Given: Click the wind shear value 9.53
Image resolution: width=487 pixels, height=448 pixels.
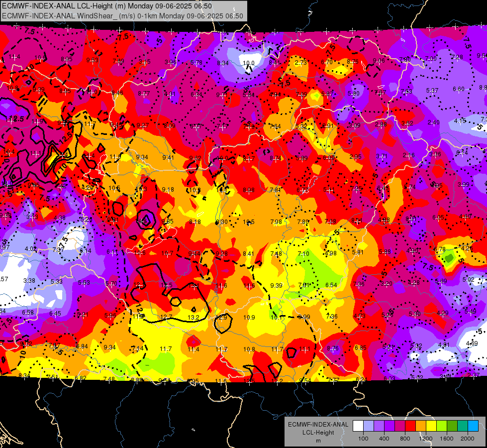Looking at the screenshot, I should click(92, 60).
